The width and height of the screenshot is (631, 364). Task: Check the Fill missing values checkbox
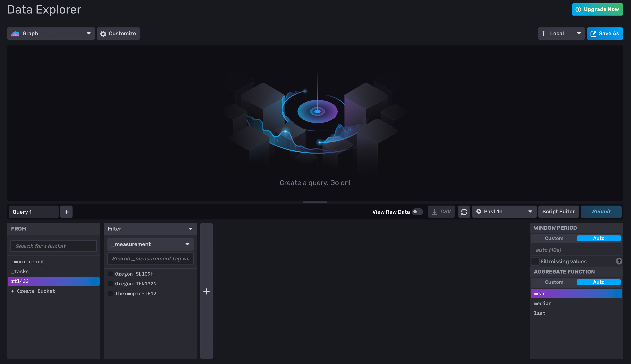pyautogui.click(x=535, y=261)
